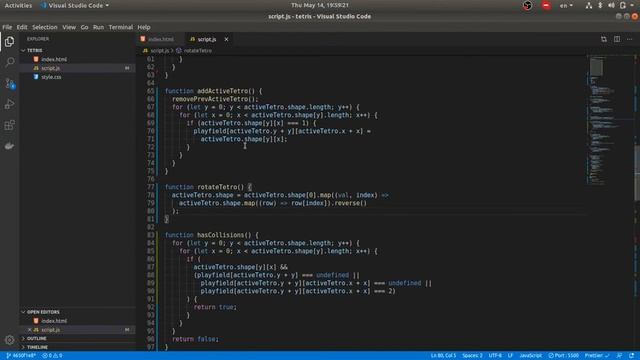Click the Bluetooth icon in top bar
Image resolution: width=640 pixels, height=360 pixels.
tap(600, 5)
